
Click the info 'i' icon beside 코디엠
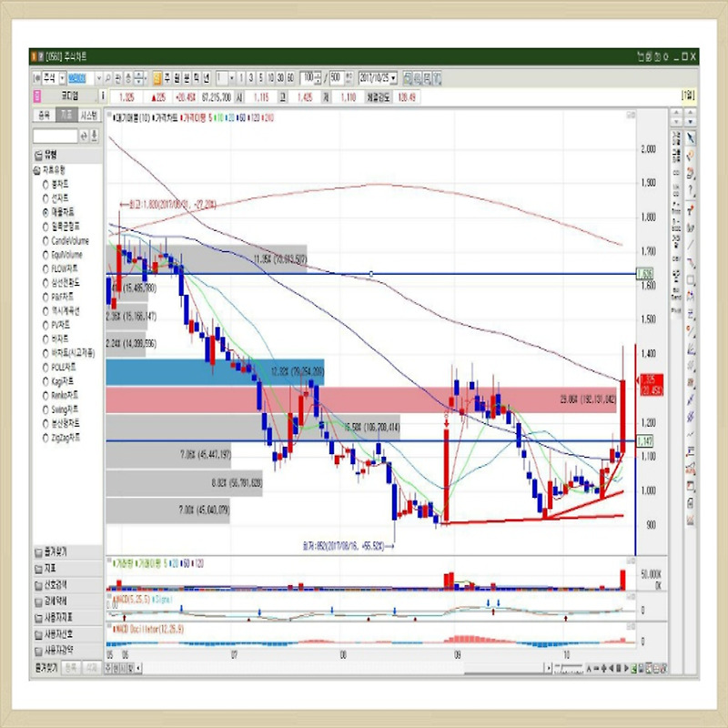click(103, 96)
